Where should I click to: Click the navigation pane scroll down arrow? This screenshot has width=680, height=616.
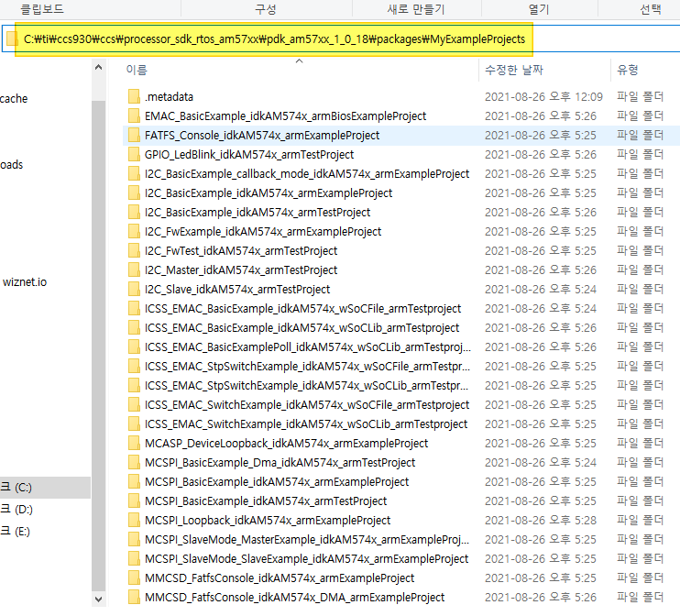(98, 599)
